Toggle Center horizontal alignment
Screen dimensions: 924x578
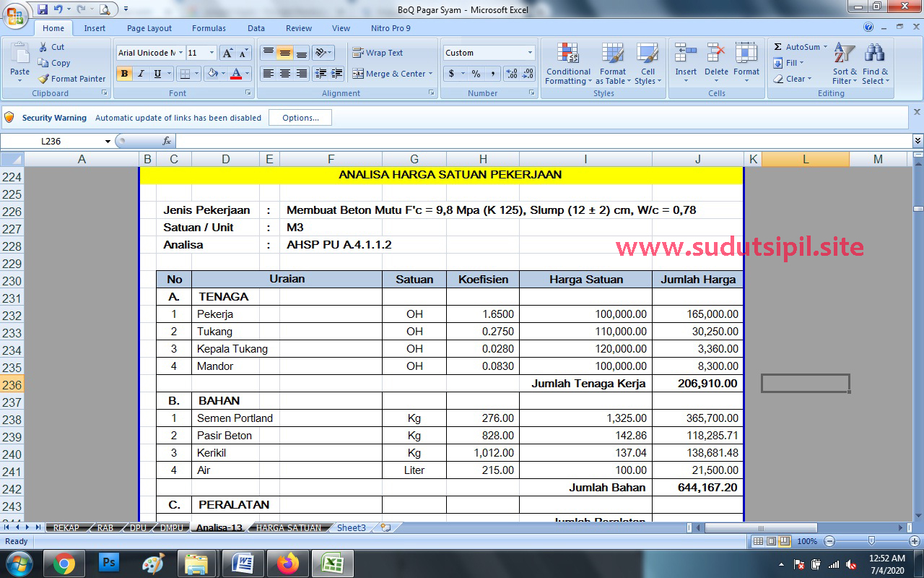click(x=285, y=74)
